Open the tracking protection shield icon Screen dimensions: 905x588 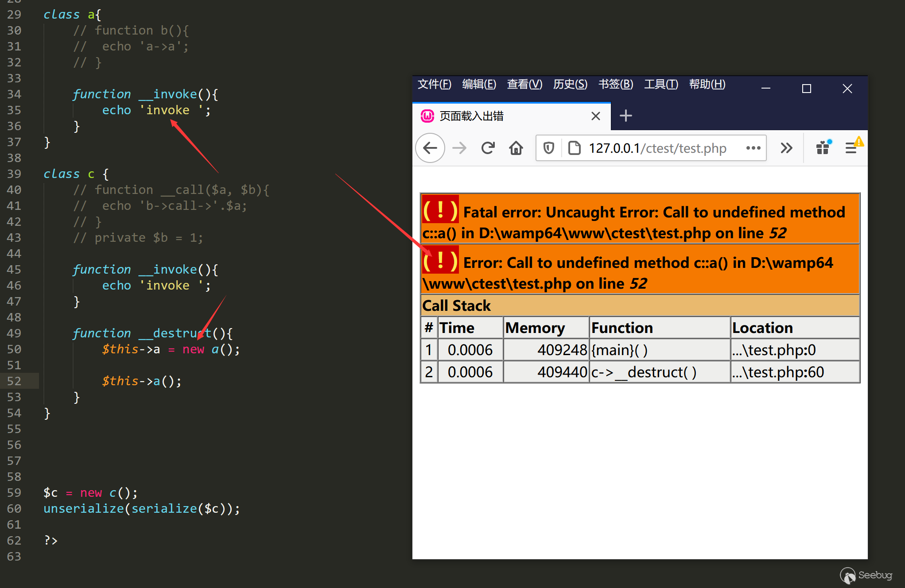549,148
